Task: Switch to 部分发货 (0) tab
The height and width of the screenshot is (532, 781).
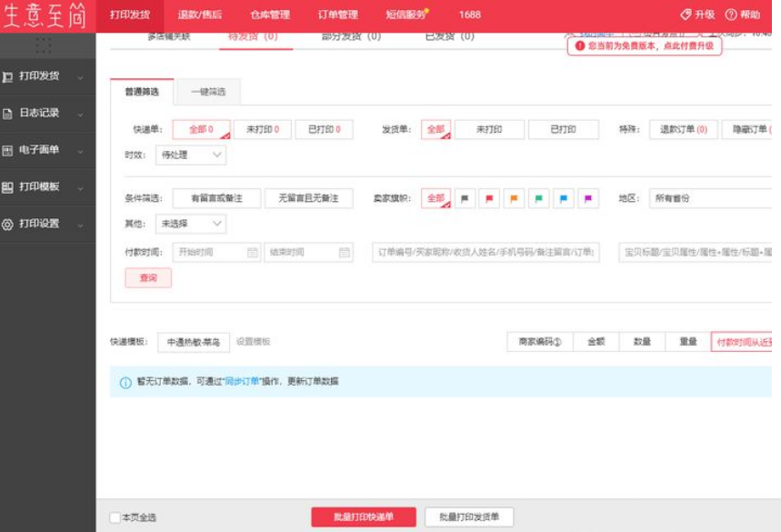Action: click(x=351, y=37)
